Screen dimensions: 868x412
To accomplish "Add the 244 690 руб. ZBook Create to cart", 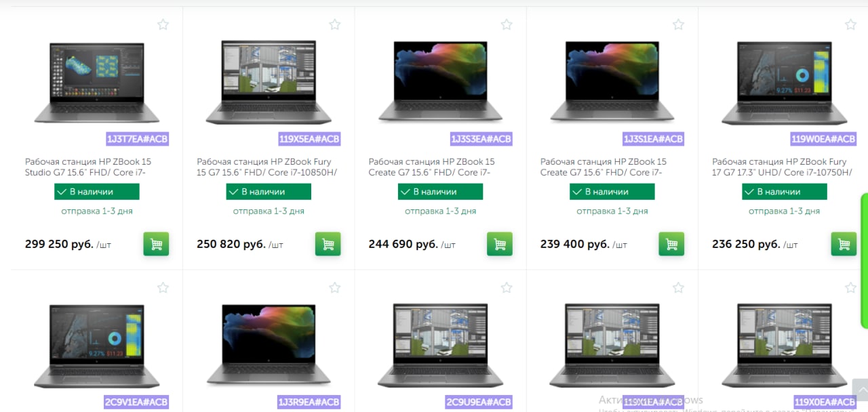I will (x=500, y=244).
